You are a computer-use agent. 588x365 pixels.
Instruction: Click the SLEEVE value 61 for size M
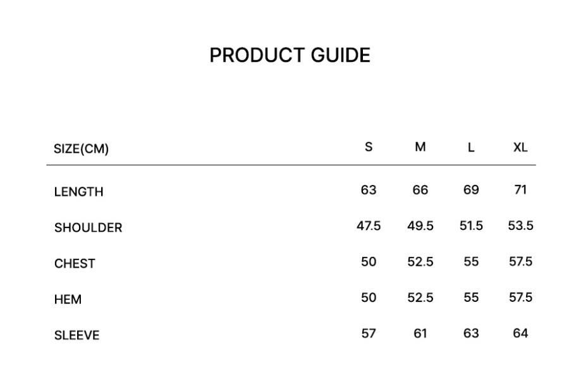pyautogui.click(x=420, y=333)
